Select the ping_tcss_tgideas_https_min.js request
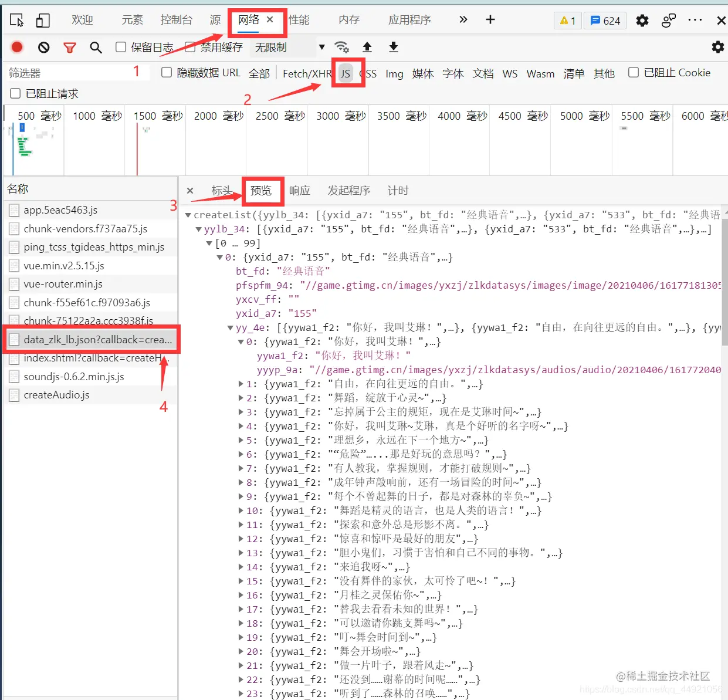The image size is (728, 700). [92, 247]
